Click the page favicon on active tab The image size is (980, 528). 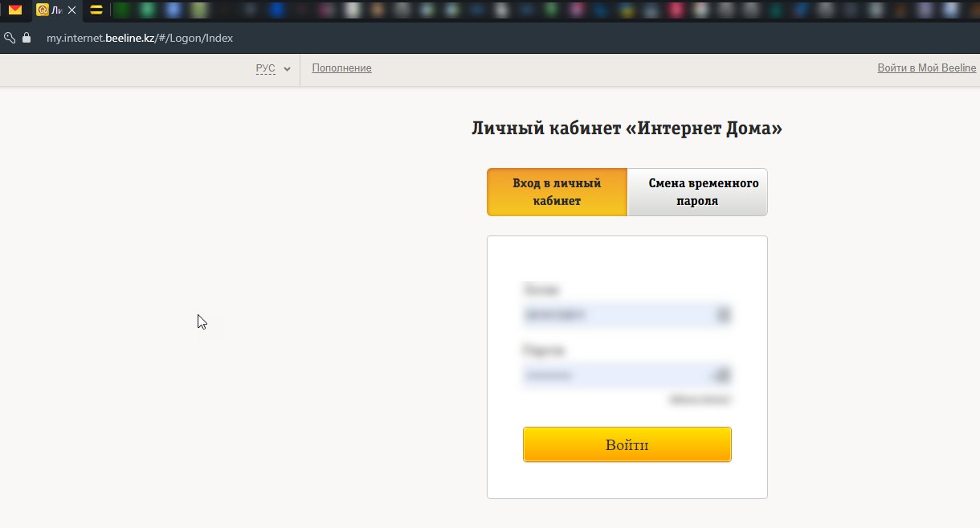pos(43,10)
